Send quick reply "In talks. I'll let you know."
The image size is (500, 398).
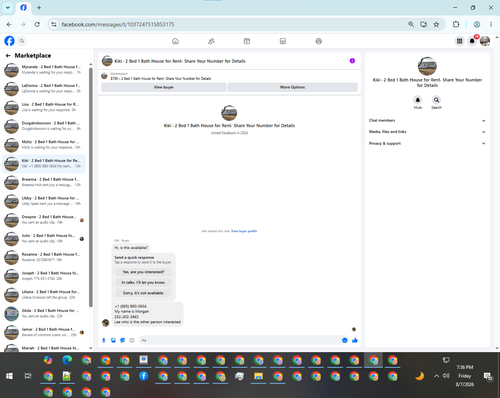(x=143, y=283)
